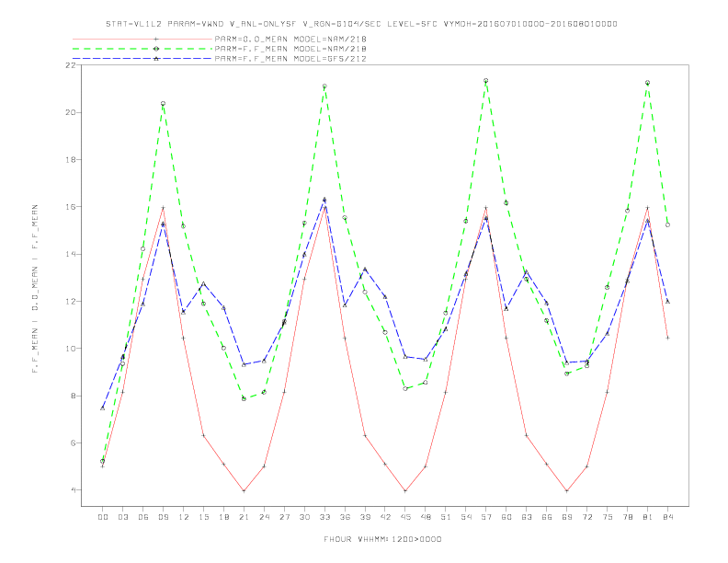The width and height of the screenshot is (728, 563).
Task: Click x-axis tick label 06
Action: (x=143, y=517)
